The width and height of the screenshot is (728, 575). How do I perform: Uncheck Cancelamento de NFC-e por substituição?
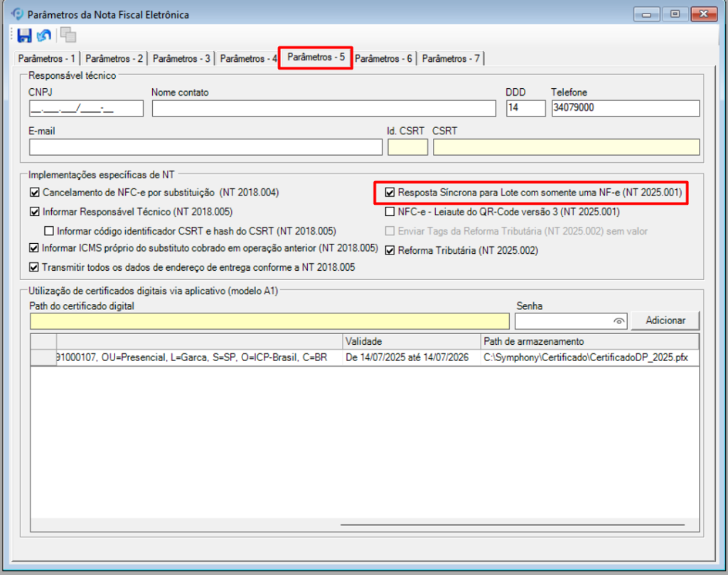pos(34,193)
